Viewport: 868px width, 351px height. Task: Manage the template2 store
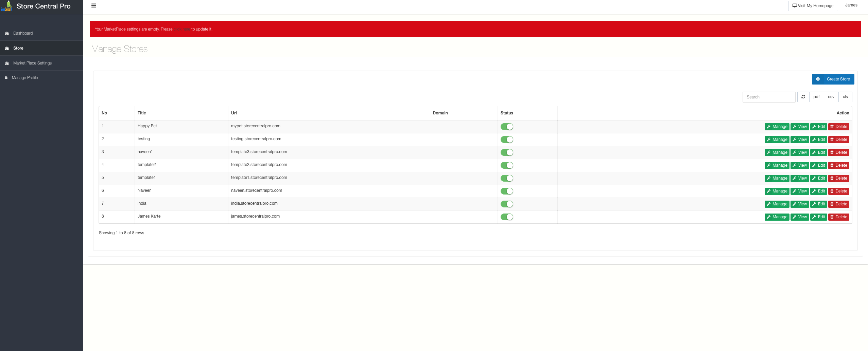[x=777, y=165]
